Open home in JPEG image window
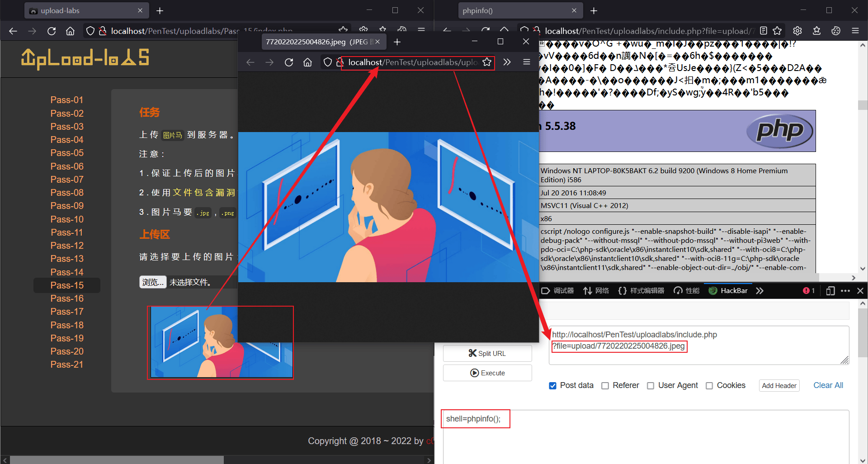Screen dimensions: 868x464 point(307,62)
